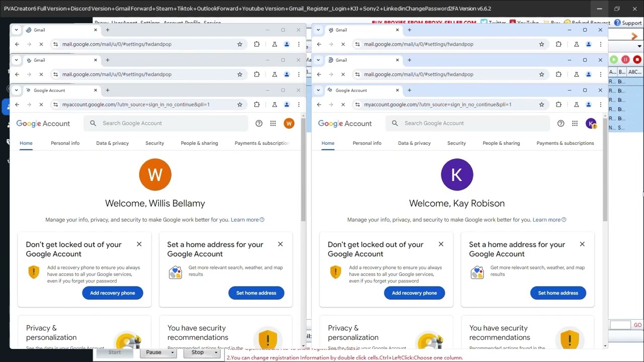Dismiss home address card in Kay Robison window
Viewport: 644px width, 362px height.
click(582, 244)
